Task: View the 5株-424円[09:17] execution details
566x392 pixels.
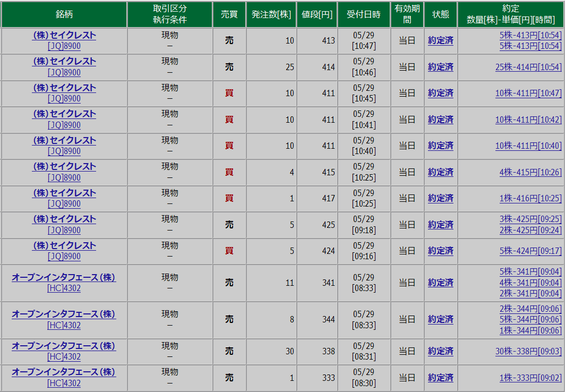Action: pyautogui.click(x=530, y=251)
